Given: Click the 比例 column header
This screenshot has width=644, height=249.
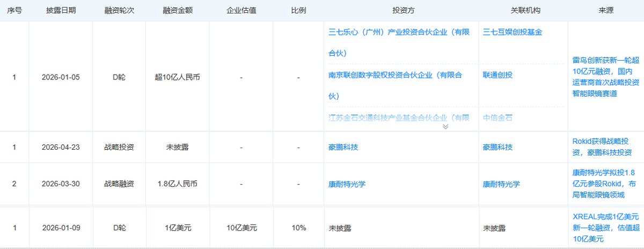Looking at the screenshot, I should 298,11.
